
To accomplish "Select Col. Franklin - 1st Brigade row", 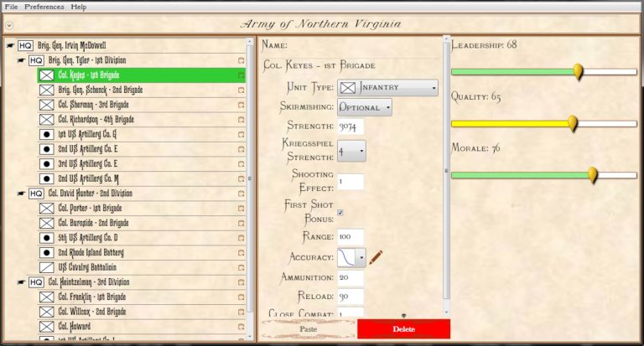I will coord(142,297).
